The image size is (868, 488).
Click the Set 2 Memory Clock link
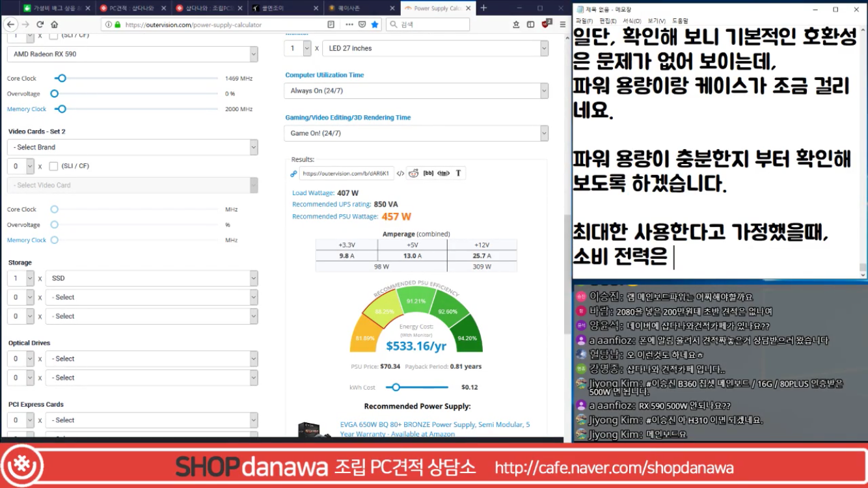click(x=27, y=240)
